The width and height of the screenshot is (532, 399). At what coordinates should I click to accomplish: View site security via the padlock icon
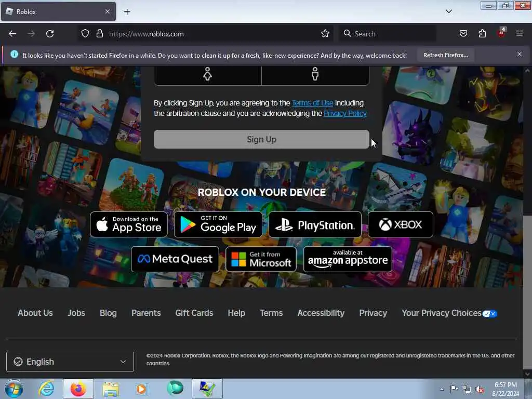99,34
